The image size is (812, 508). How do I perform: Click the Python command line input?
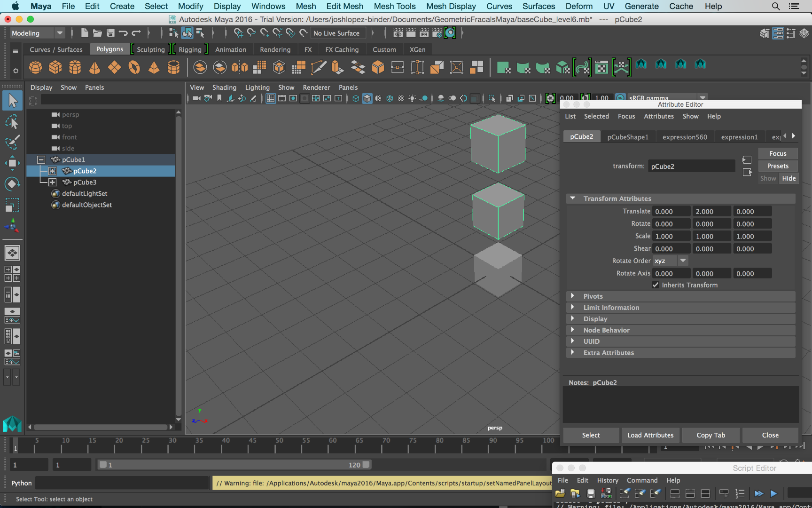pos(122,483)
